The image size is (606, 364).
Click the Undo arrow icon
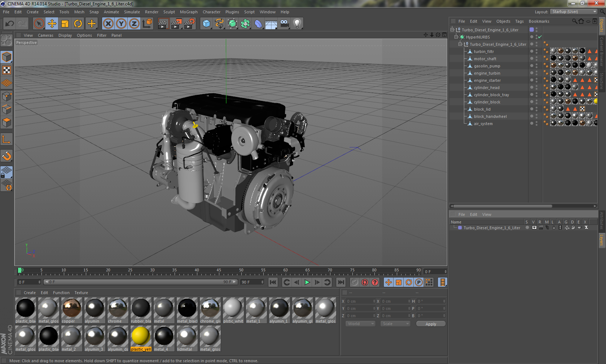[x=10, y=24]
